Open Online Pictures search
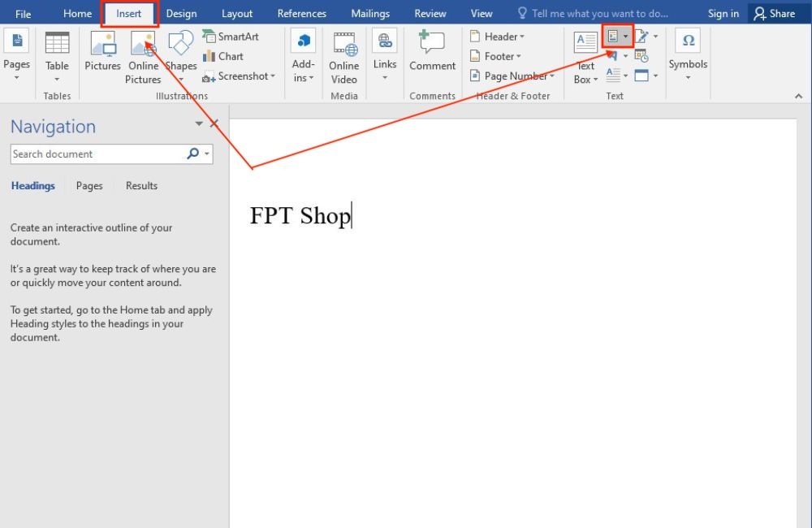The width and height of the screenshot is (812, 528). click(143, 57)
